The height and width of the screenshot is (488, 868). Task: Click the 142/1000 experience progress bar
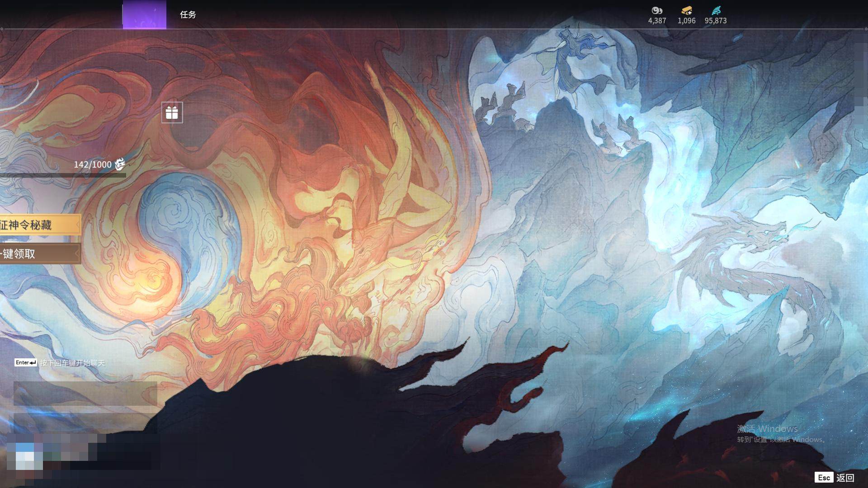[63, 175]
